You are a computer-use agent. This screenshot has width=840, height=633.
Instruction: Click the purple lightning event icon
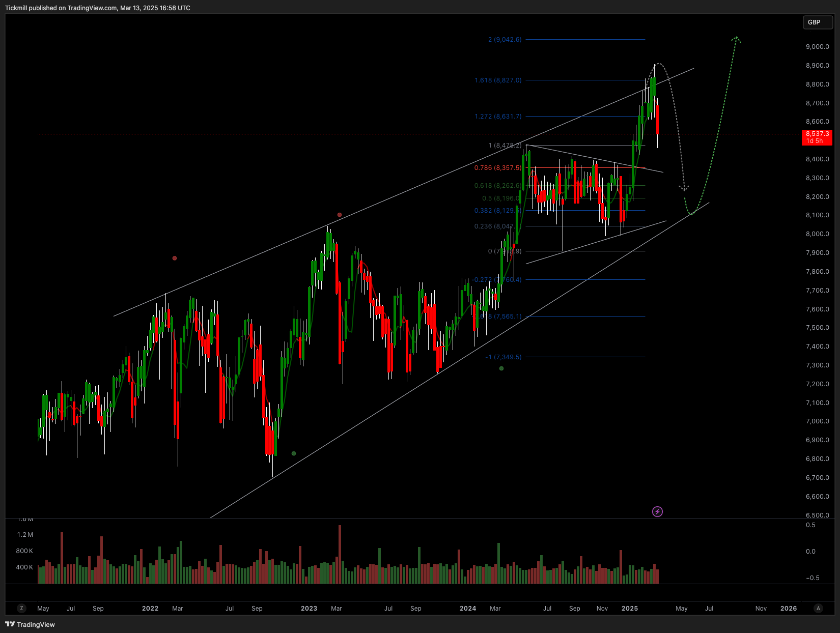(657, 511)
